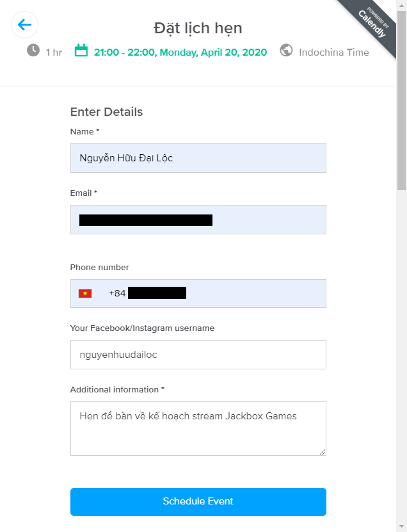Image resolution: width=407 pixels, height=532 pixels.
Task: Edit the Facebook/Instagram username field
Action: pyautogui.click(x=198, y=355)
